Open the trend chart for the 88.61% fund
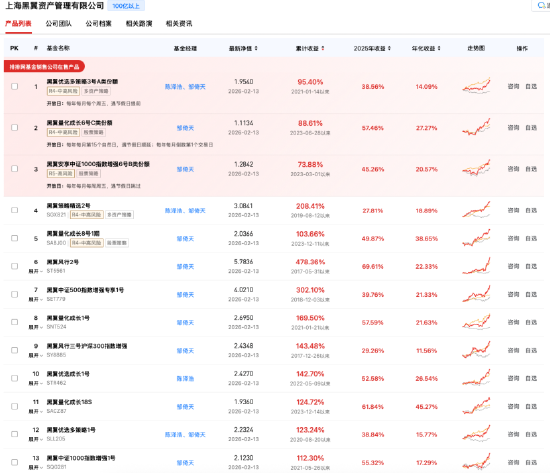550x473 pixels. [476, 127]
